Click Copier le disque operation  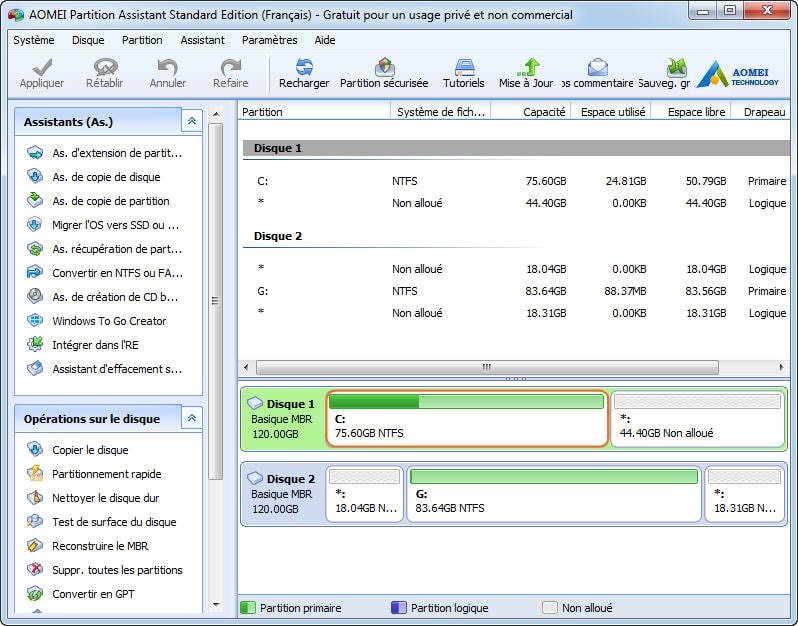coord(78,450)
